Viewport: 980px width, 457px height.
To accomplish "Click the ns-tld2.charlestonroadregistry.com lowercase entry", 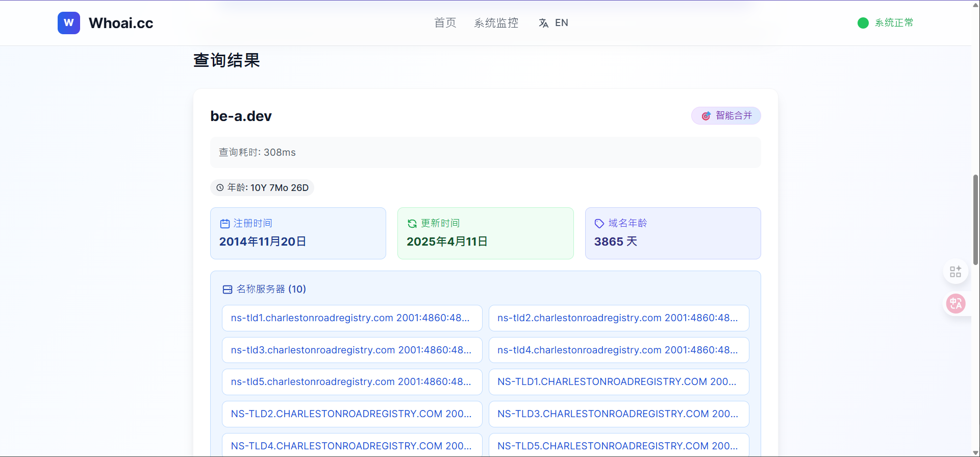I will point(619,318).
